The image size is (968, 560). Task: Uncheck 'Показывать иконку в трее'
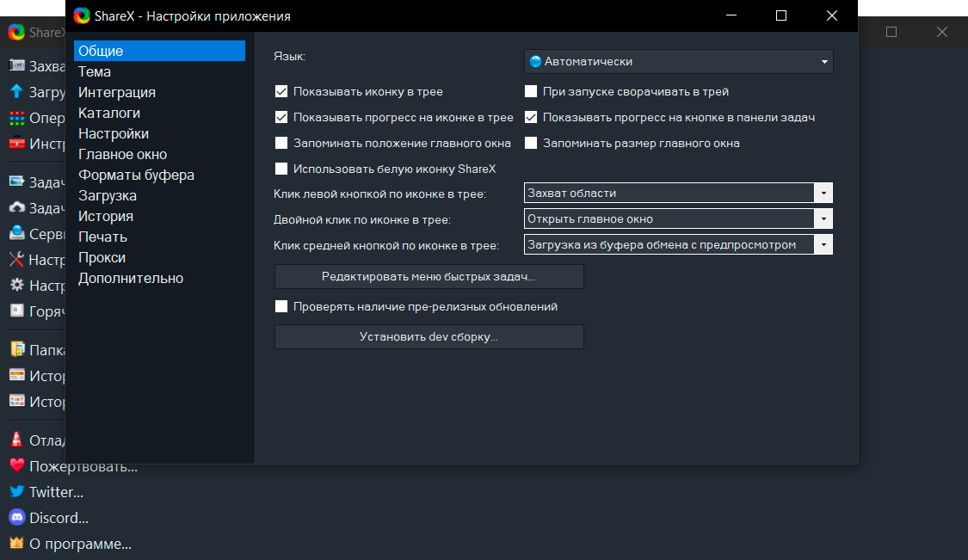point(281,91)
